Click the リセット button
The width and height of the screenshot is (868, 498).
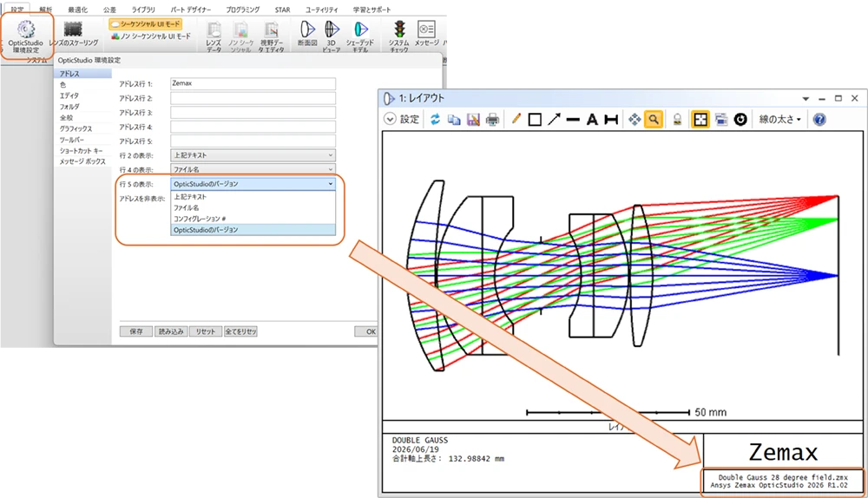coord(206,331)
